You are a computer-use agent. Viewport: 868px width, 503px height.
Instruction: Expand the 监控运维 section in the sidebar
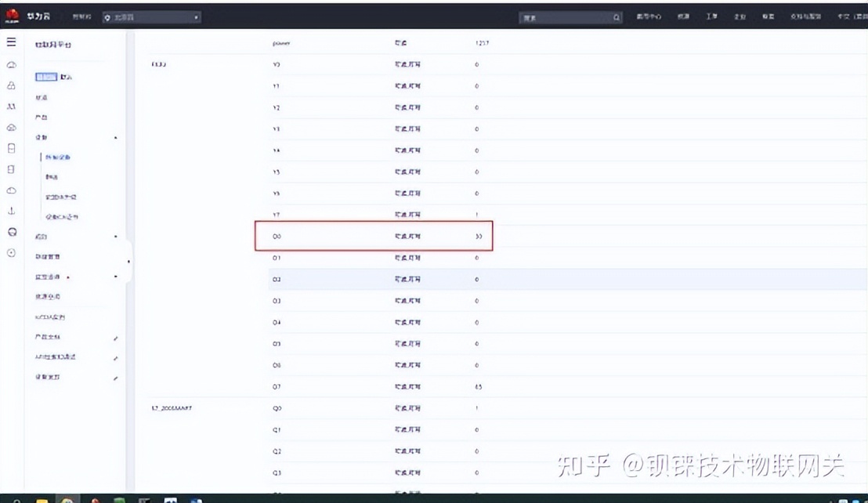[115, 276]
